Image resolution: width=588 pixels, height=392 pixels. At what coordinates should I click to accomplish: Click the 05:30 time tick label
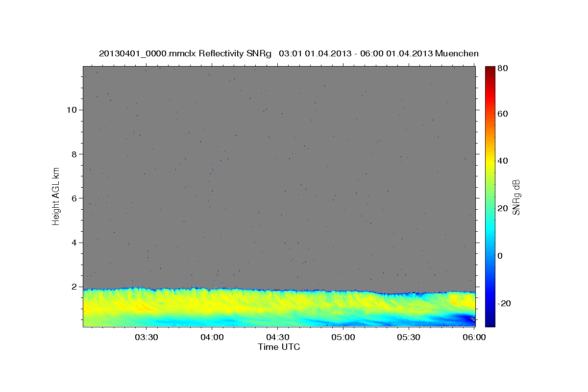[409, 337]
